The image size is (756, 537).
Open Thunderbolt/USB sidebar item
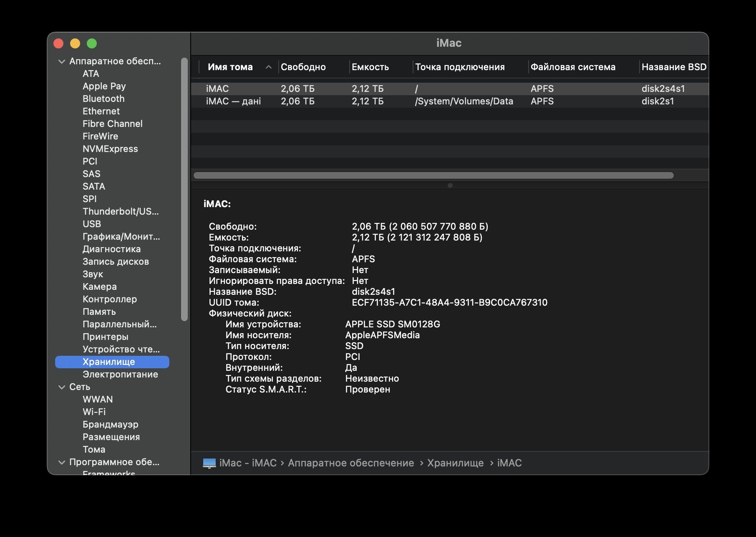(121, 212)
